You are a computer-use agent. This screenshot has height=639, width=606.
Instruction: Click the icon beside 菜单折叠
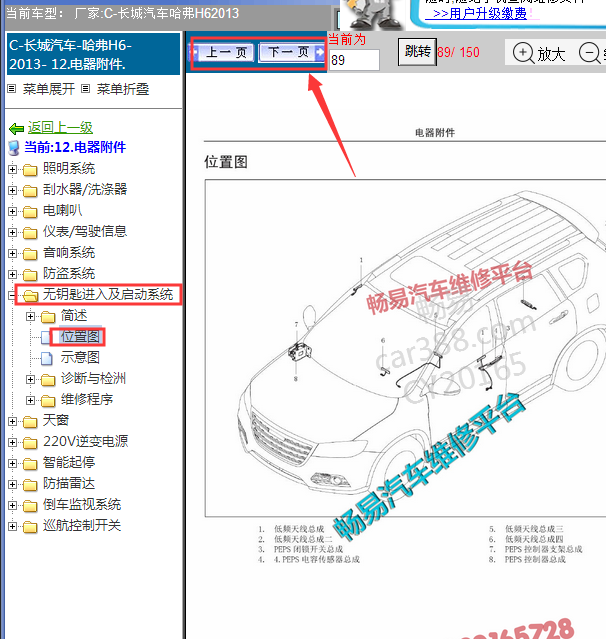(x=85, y=88)
